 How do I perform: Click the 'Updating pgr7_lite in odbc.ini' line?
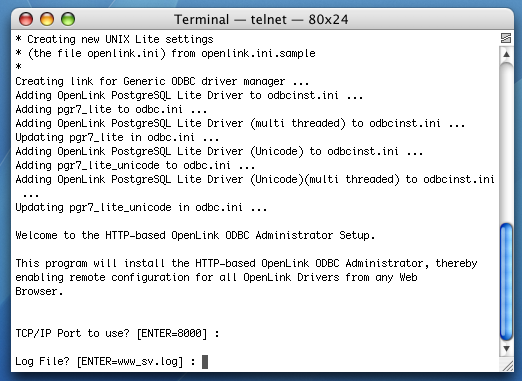117,137
